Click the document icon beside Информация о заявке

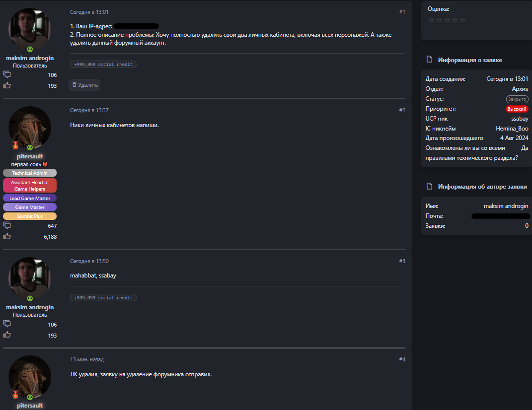tap(429, 60)
